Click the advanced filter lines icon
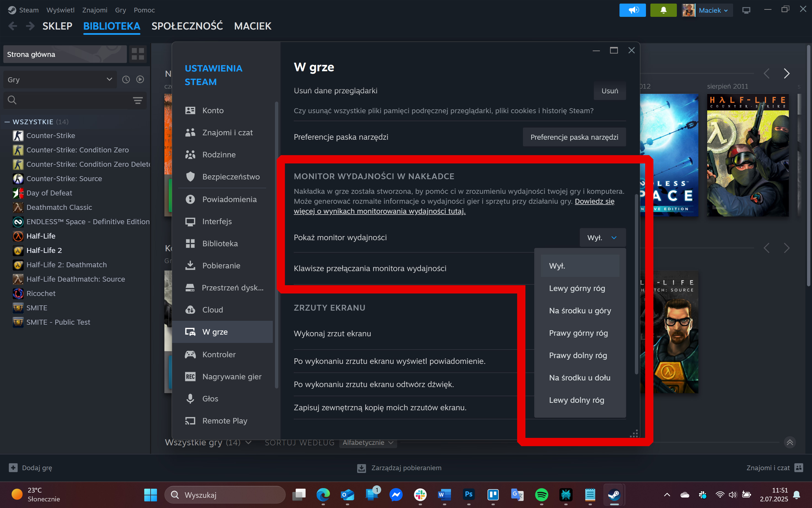This screenshot has width=812, height=508. [138, 100]
